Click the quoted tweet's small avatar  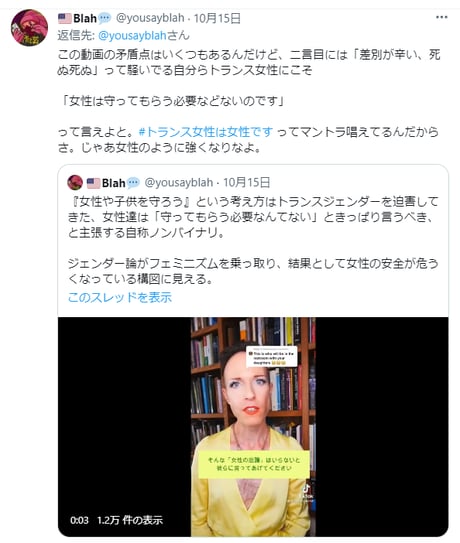(x=75, y=183)
